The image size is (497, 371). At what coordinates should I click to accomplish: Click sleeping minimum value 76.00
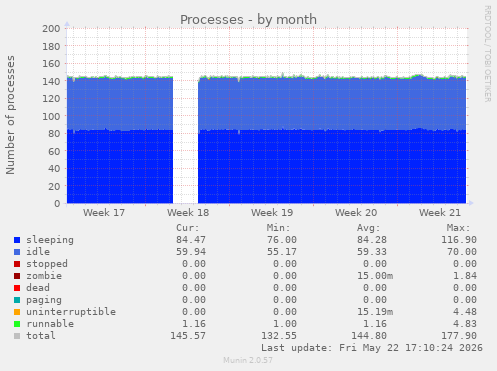(282, 240)
